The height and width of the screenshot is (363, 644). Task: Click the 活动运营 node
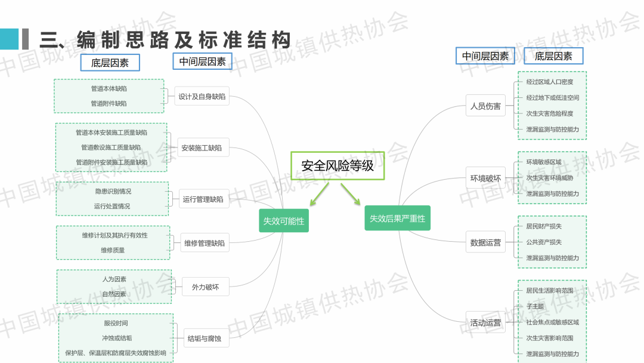(x=485, y=322)
